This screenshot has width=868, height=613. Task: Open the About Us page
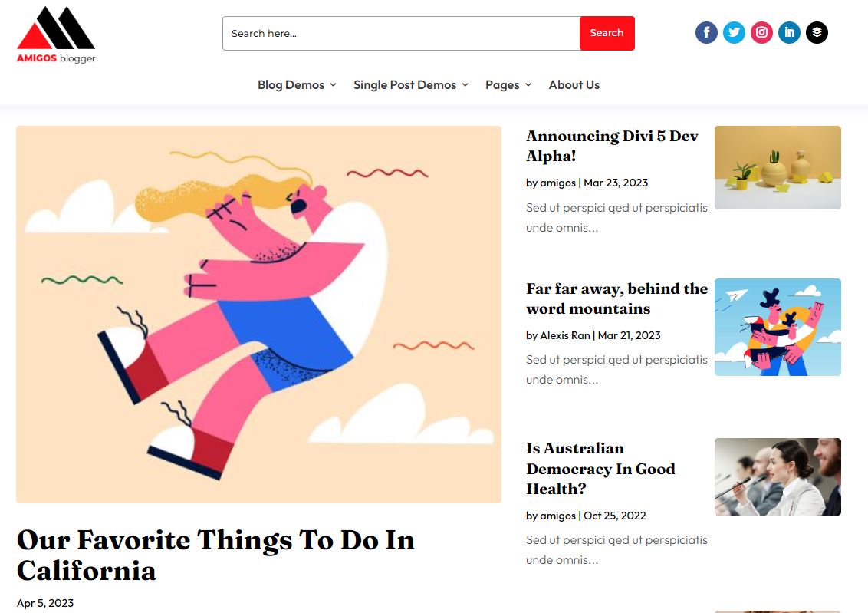point(574,84)
